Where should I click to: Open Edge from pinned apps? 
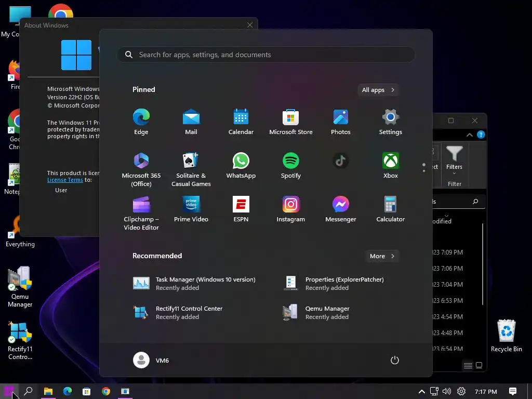pos(141,122)
